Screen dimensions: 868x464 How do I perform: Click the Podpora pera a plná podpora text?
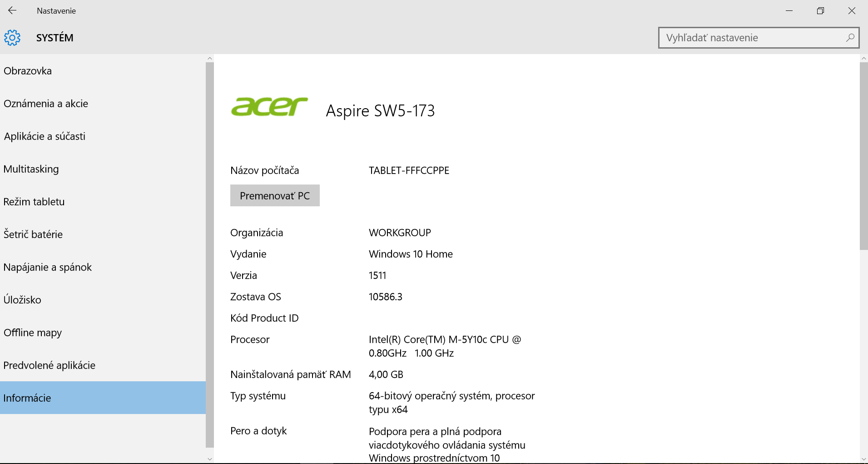tap(447, 444)
